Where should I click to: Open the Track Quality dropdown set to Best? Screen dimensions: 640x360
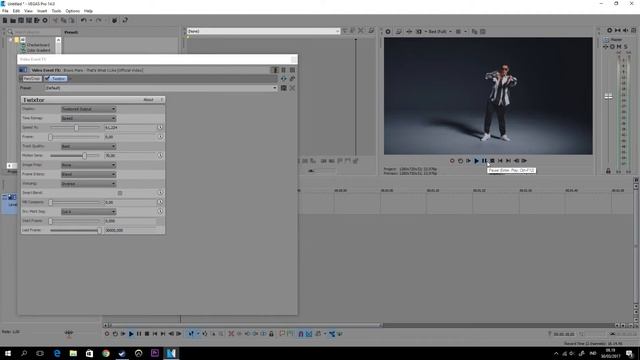click(x=89, y=146)
